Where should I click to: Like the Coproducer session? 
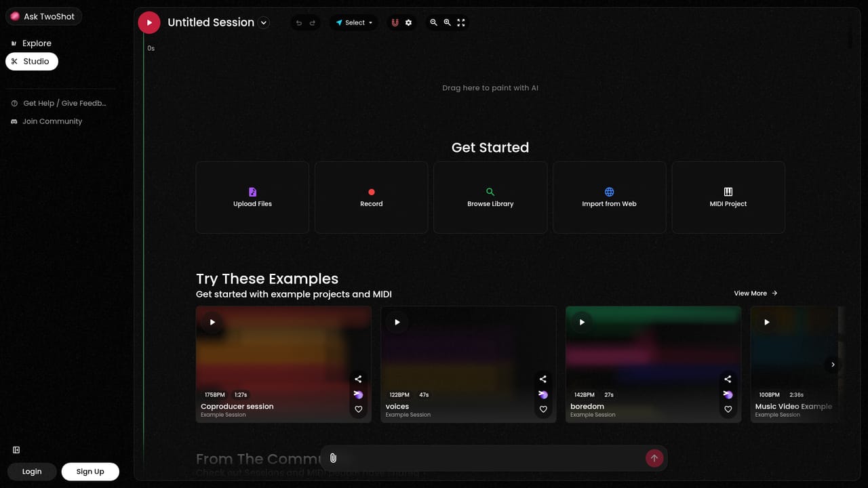tap(359, 409)
